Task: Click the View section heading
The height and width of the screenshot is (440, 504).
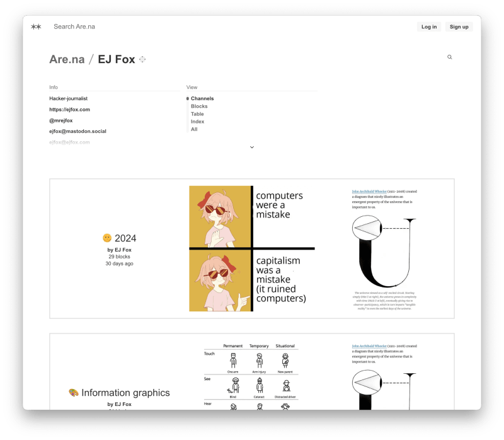Action: click(192, 87)
